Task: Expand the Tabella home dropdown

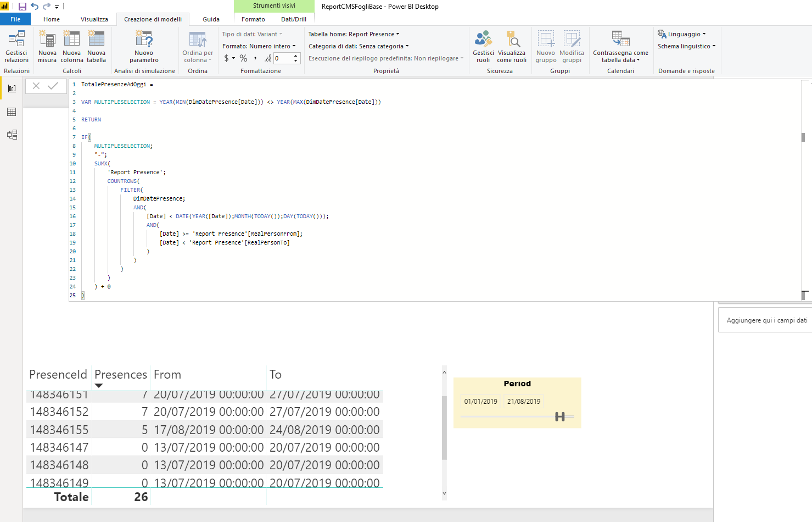Action: click(354, 34)
